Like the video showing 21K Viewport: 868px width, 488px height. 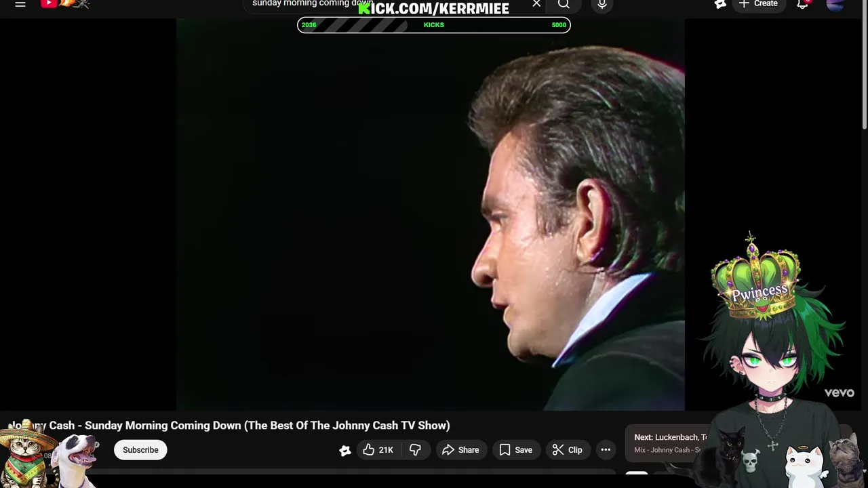(378, 450)
